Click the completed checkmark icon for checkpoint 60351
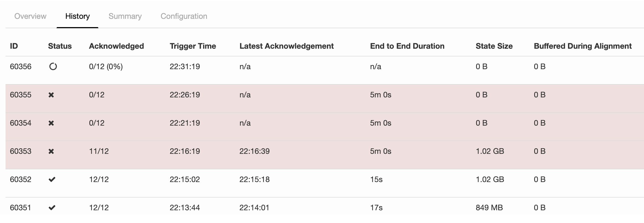 click(52, 208)
